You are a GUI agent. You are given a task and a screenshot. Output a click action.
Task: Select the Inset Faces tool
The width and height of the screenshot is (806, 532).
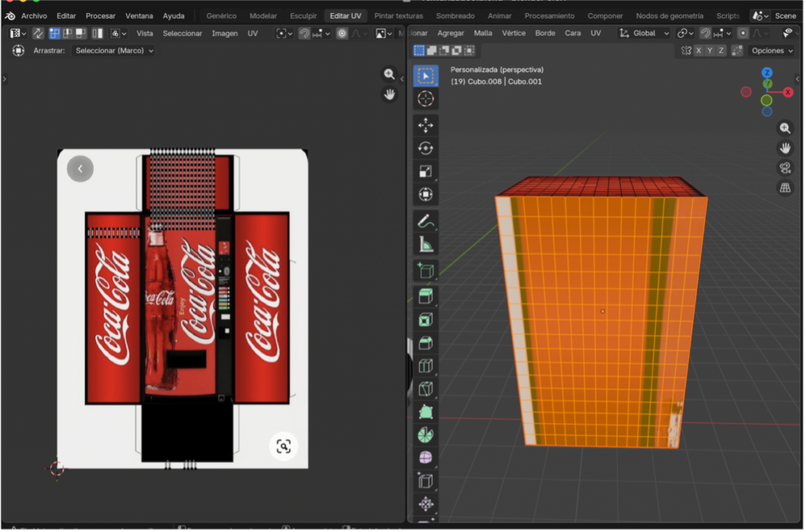[x=425, y=318]
